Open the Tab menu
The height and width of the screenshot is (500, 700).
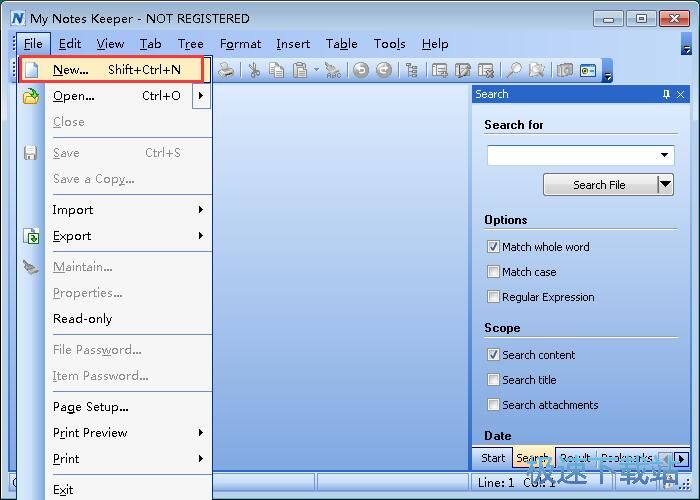150,44
